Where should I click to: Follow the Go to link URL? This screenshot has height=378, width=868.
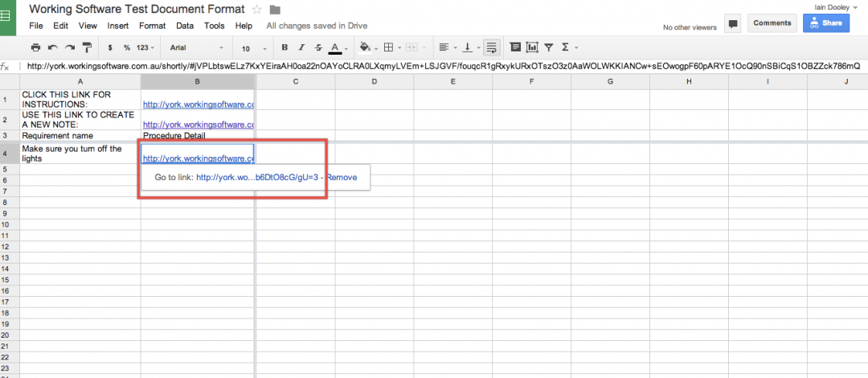point(257,178)
